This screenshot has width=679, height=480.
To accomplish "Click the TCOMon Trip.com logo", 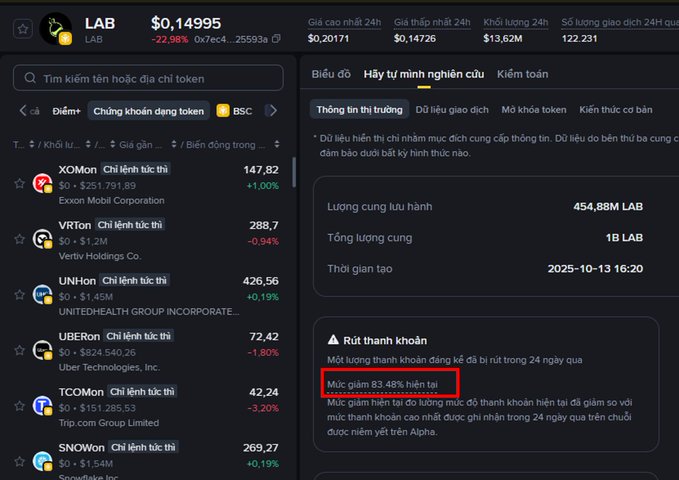I will coord(42,406).
